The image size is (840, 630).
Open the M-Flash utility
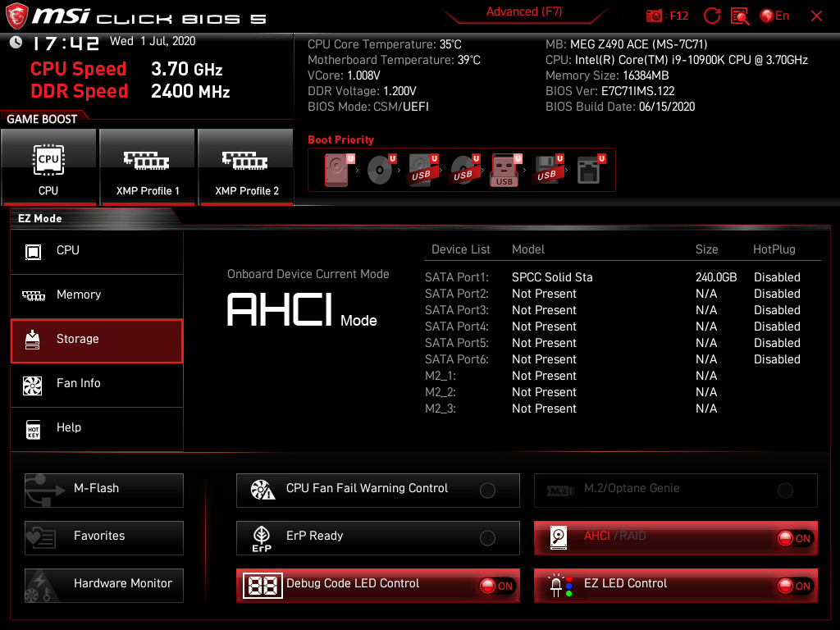click(x=103, y=490)
